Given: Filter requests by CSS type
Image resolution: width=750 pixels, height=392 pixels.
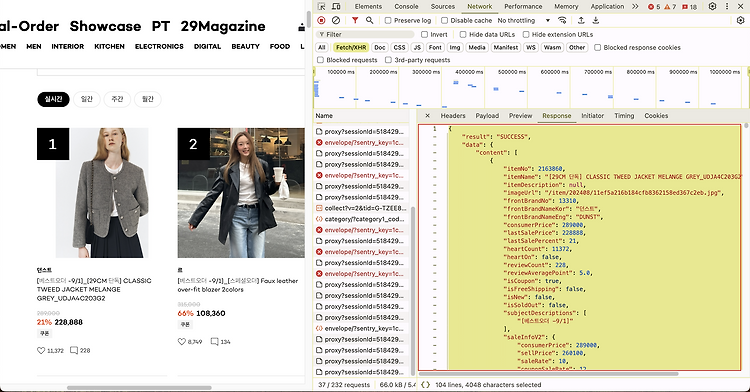Looking at the screenshot, I should pyautogui.click(x=399, y=47).
